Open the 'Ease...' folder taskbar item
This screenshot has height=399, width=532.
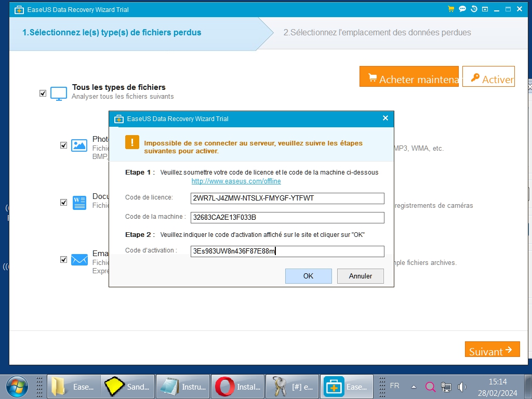(74, 387)
